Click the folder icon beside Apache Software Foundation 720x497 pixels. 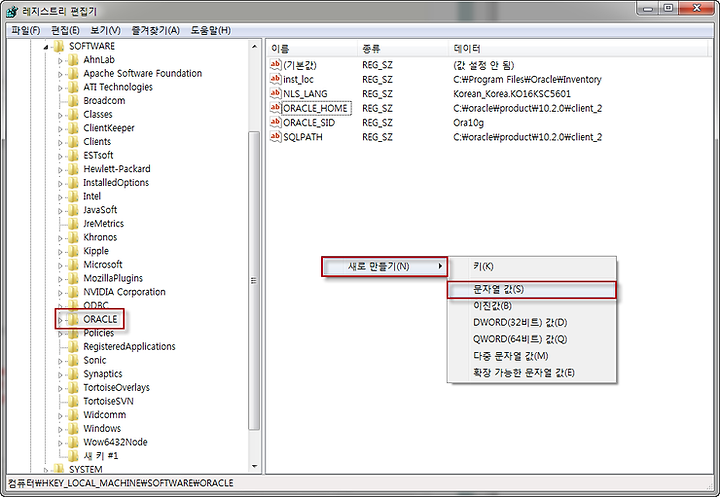click(73, 73)
